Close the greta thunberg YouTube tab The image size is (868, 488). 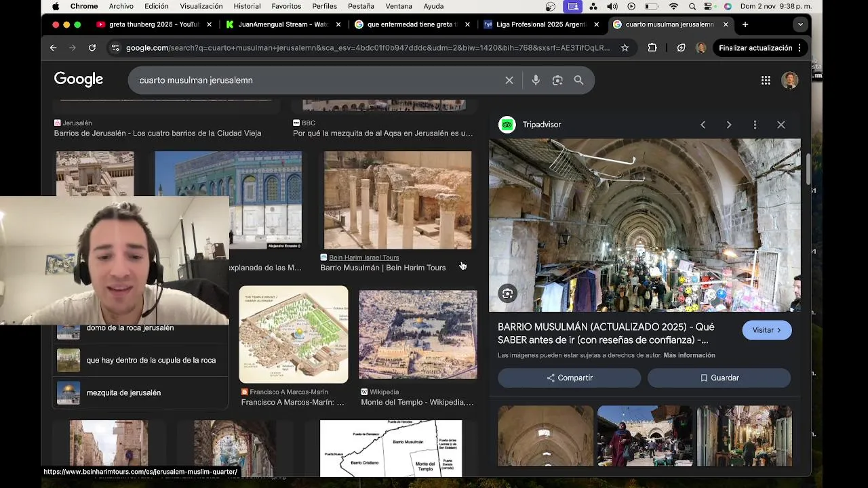[x=209, y=24]
